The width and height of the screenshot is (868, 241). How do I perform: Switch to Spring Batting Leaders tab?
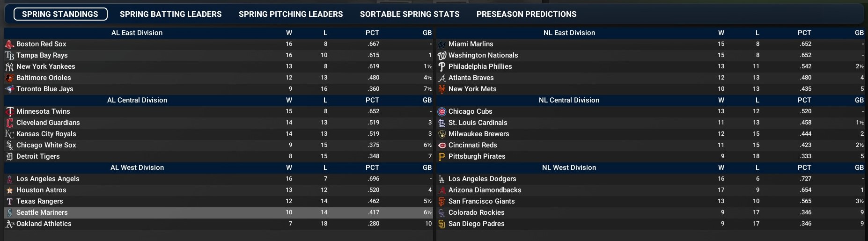tap(170, 15)
